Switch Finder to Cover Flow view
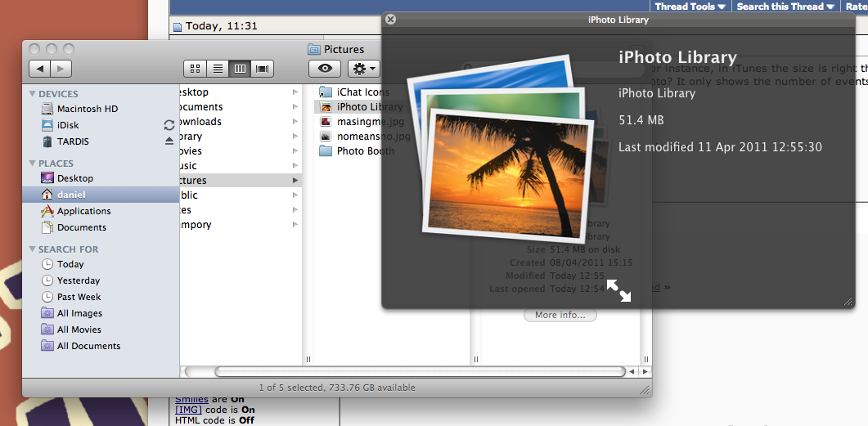Image resolution: width=868 pixels, height=426 pixels. (x=263, y=69)
